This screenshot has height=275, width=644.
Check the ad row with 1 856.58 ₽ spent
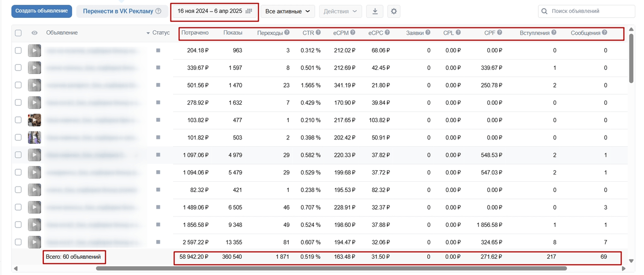tap(18, 225)
